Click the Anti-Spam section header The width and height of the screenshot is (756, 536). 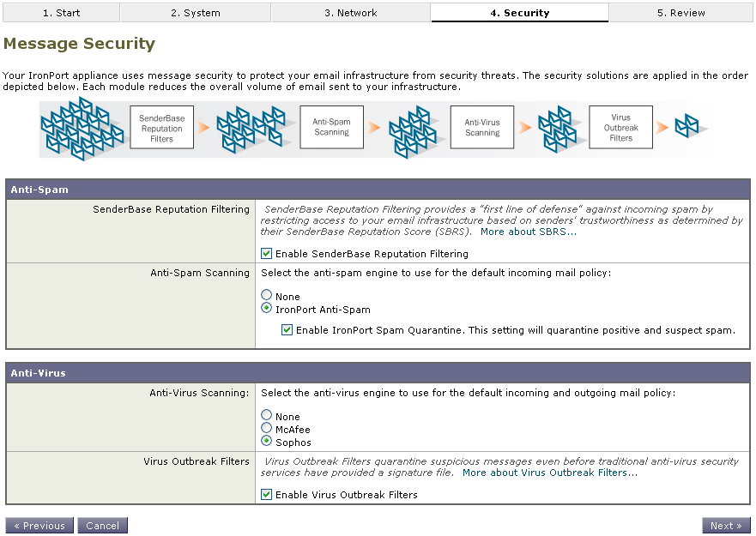point(378,190)
